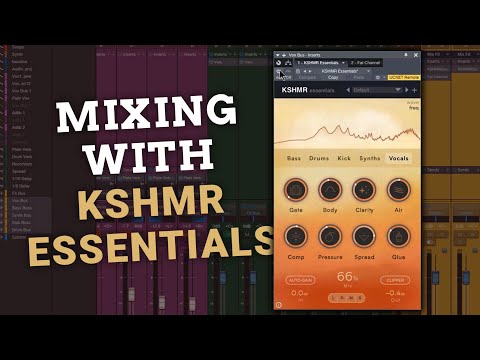Screen dimensions: 480x360
Task: Click the preset file icon beside arrows
Action: [298, 71]
